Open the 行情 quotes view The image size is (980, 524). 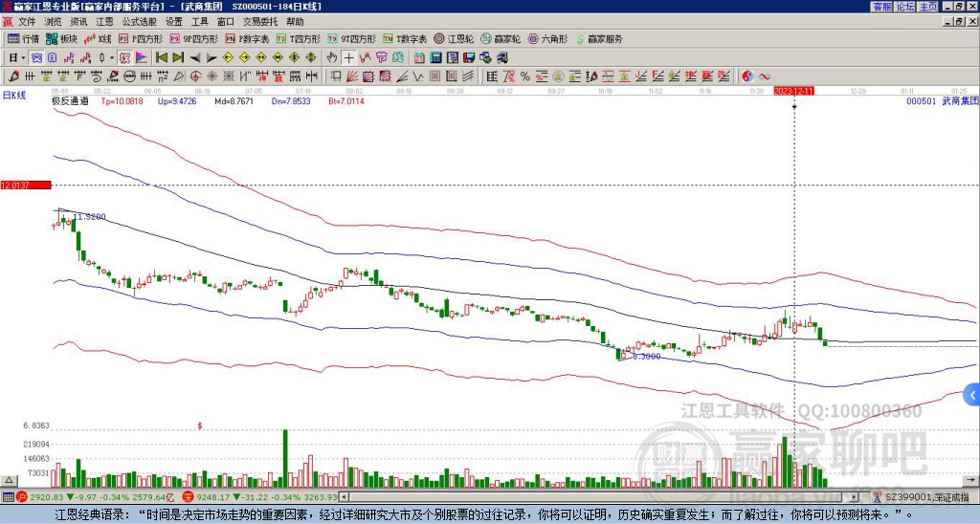[x=23, y=38]
